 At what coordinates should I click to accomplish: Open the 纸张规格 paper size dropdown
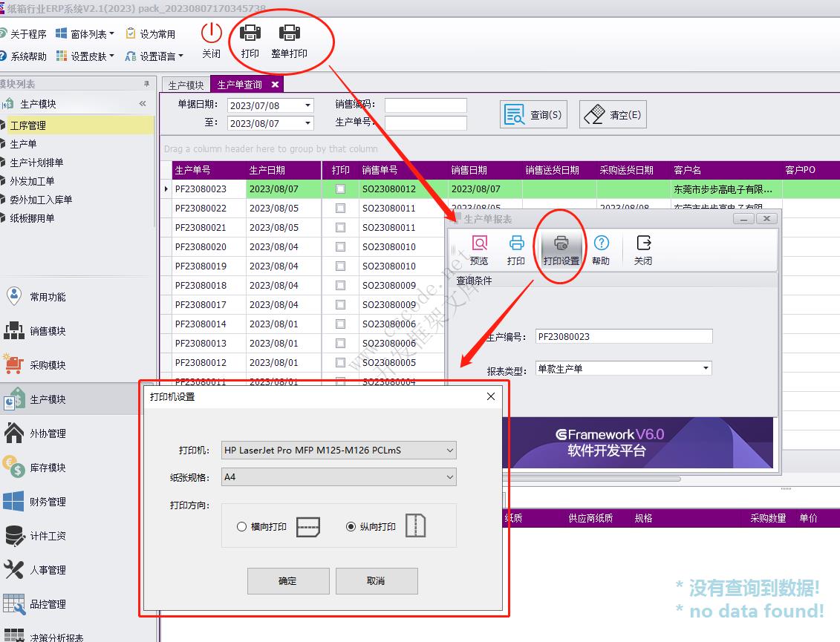point(449,476)
